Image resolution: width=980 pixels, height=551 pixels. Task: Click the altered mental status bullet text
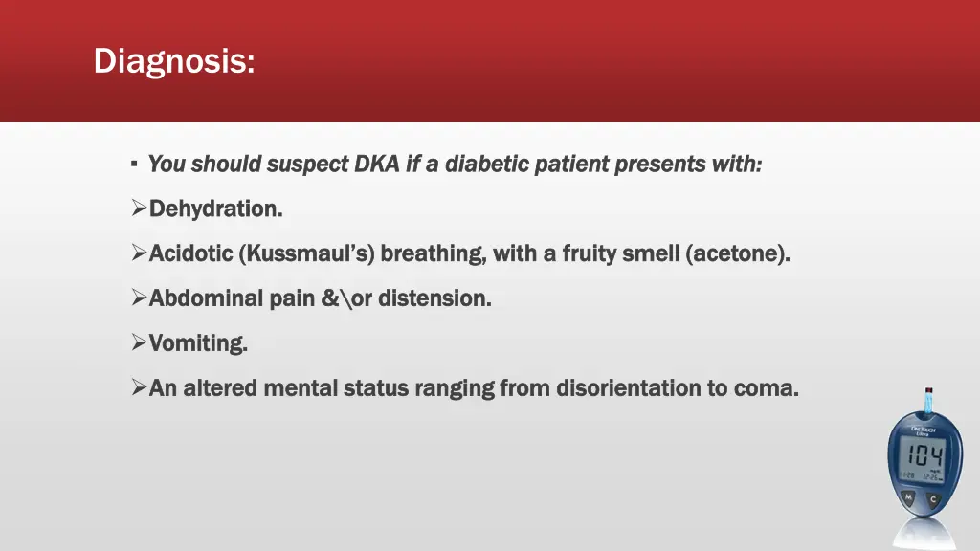pyautogui.click(x=474, y=388)
